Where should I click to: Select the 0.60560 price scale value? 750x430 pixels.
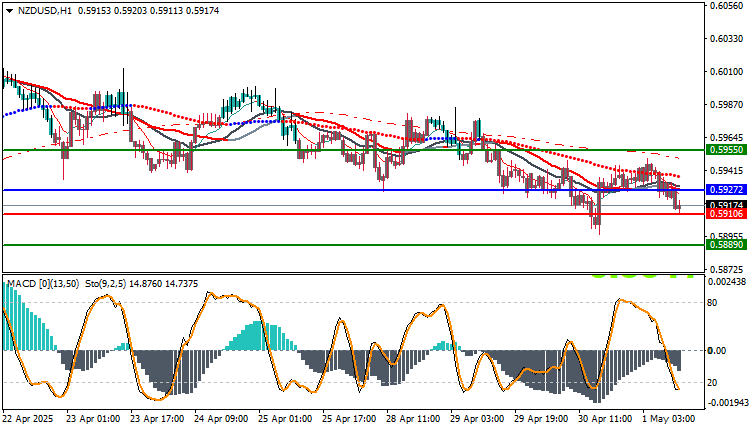(x=727, y=6)
